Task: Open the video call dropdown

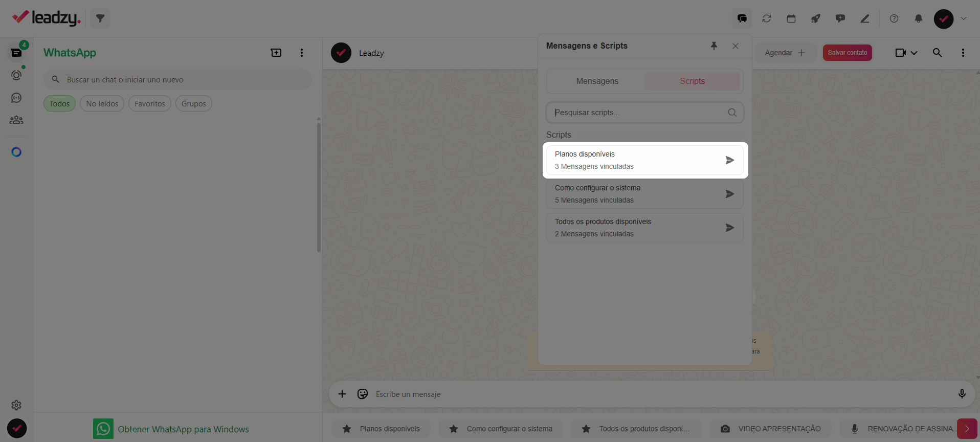Action: 906,53
